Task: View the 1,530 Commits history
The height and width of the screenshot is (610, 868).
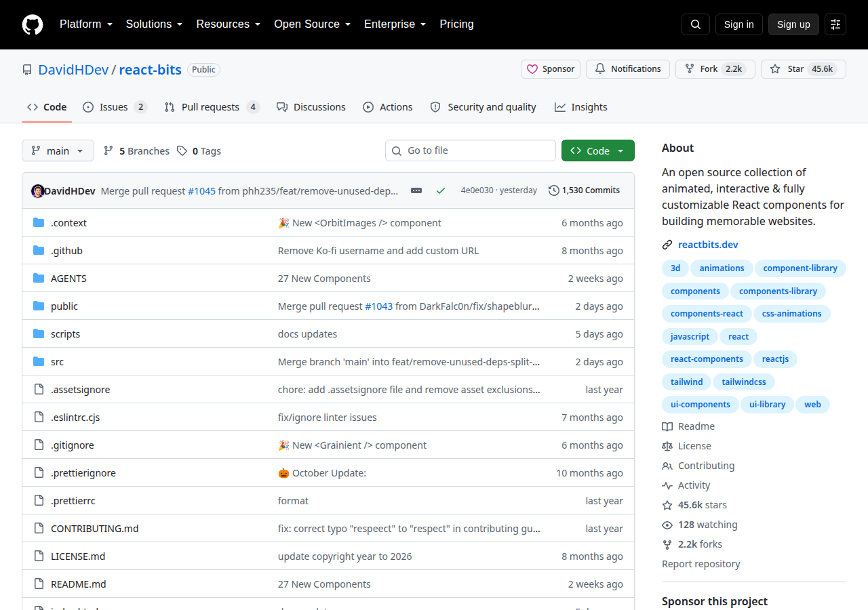Action: pos(584,190)
